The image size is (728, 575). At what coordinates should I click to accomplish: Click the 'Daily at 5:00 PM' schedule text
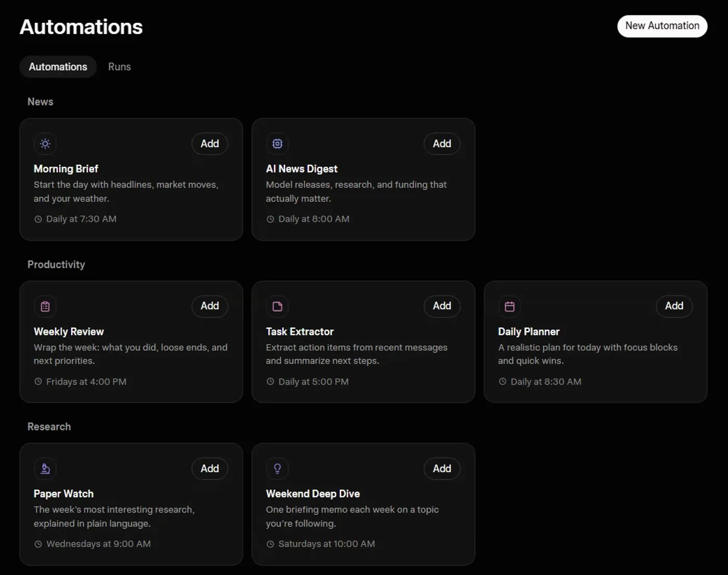(x=314, y=382)
